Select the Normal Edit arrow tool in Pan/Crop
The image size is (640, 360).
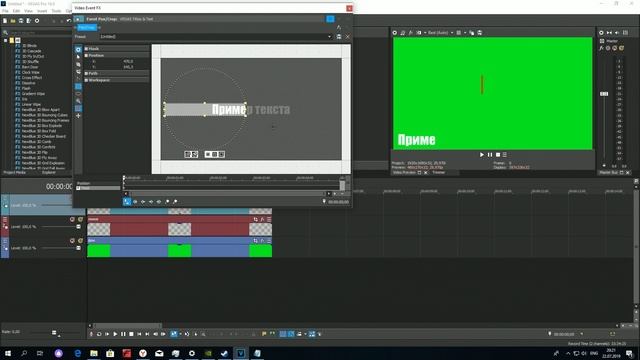pos(78,57)
